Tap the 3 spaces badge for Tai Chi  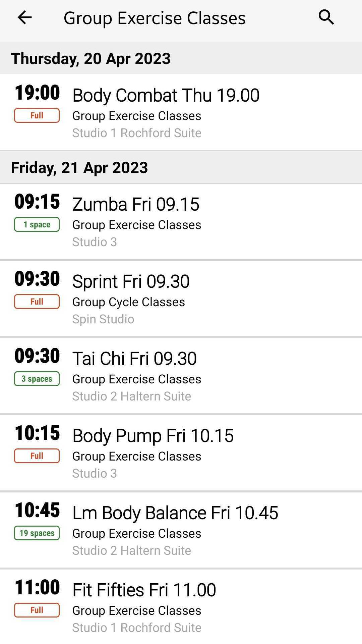37,379
